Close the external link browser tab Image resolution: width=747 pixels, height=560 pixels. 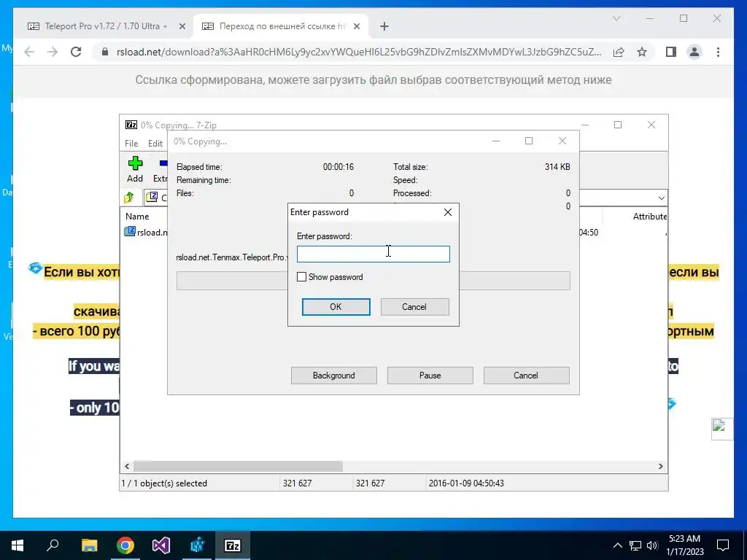click(356, 27)
